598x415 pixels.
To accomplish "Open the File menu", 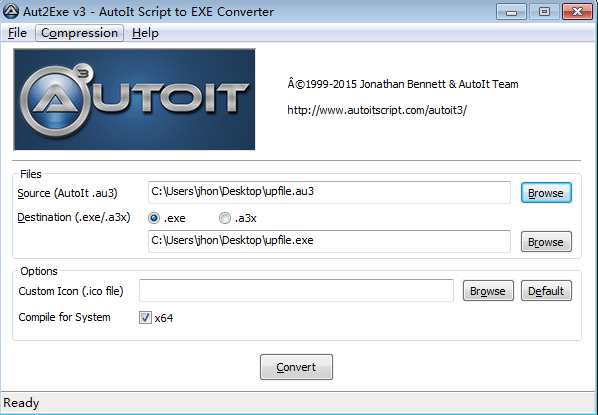I will (x=17, y=33).
